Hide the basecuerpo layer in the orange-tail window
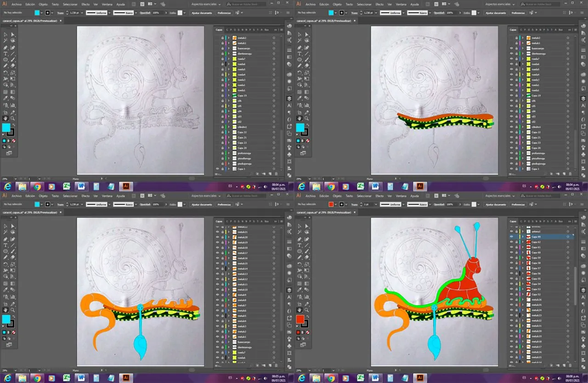Screen dimensions: 588x383 coord(217,342)
